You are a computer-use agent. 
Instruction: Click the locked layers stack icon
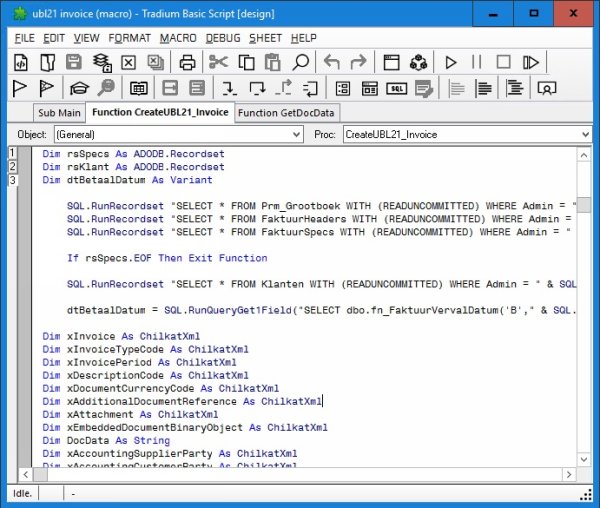(x=102, y=63)
